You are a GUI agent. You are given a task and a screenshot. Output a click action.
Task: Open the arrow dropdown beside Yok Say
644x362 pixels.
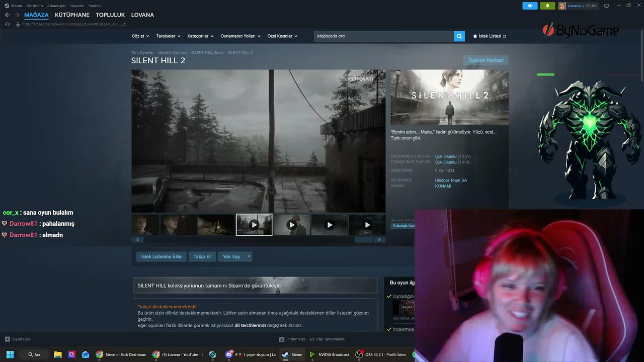[248, 256]
